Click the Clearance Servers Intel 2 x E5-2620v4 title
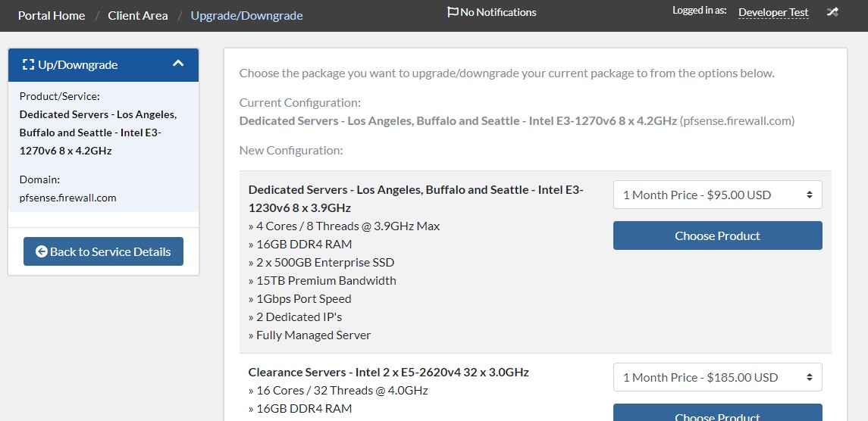This screenshot has height=421, width=868. click(x=389, y=373)
